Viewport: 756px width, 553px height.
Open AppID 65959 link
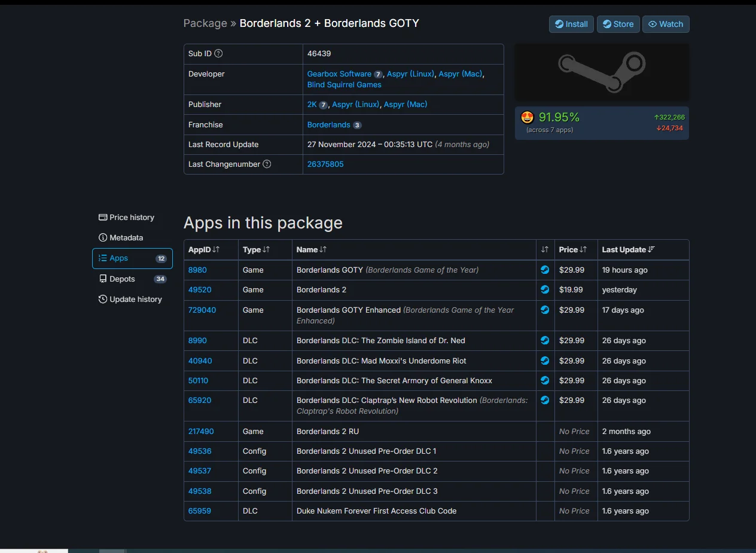pyautogui.click(x=200, y=511)
